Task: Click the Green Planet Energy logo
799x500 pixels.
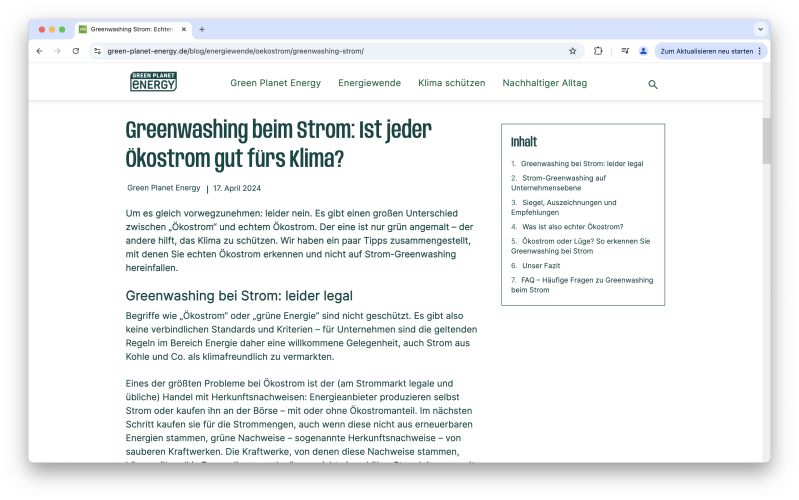Action: click(153, 82)
